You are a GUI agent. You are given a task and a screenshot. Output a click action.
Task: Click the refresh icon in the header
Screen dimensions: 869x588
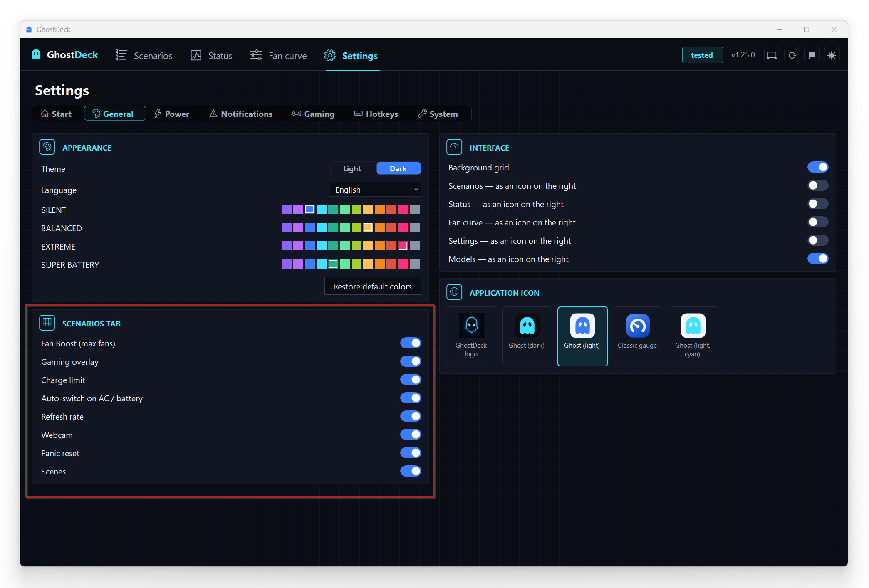pos(792,55)
